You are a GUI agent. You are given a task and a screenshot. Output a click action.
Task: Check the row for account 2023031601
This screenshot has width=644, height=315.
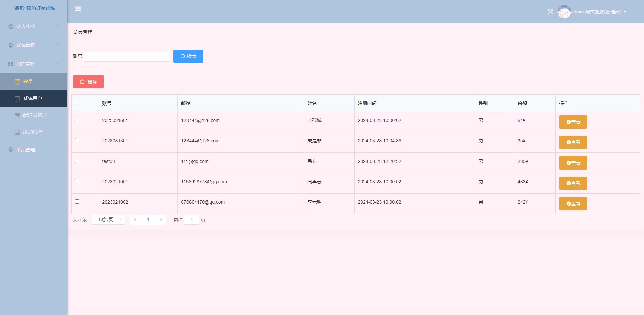click(77, 120)
